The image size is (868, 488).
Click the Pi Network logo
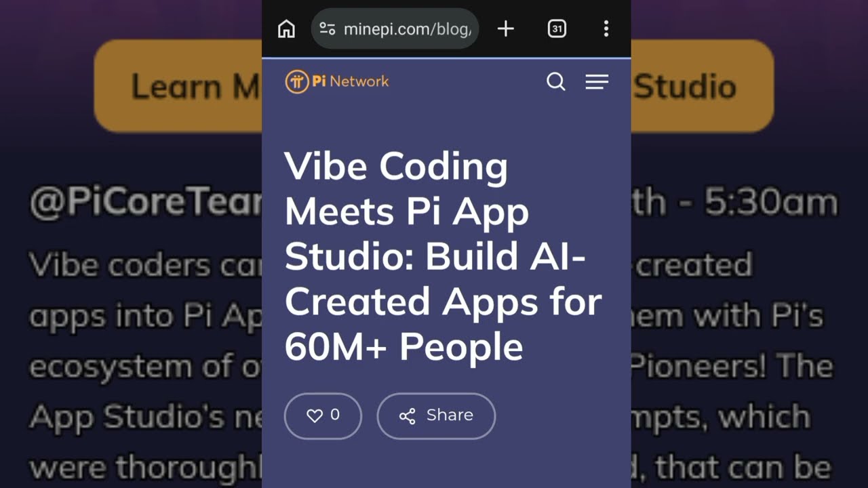pos(337,81)
